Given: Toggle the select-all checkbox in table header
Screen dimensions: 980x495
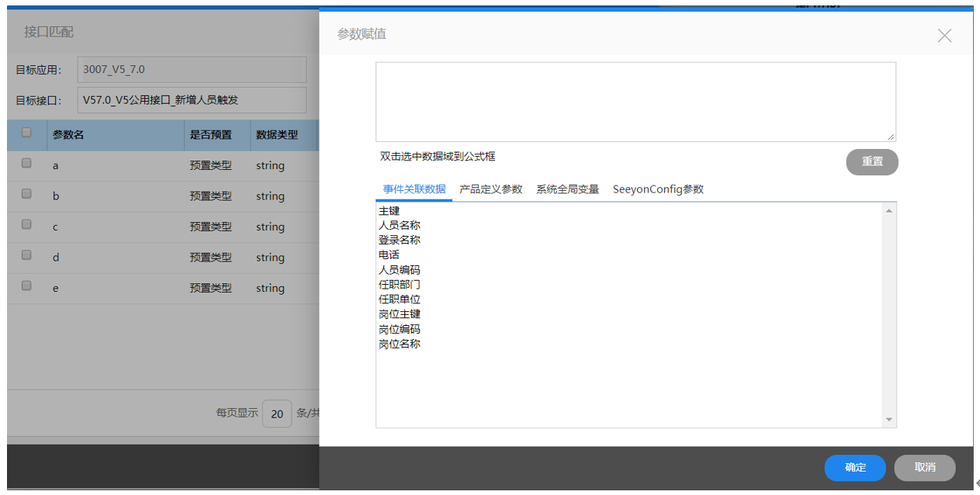Looking at the screenshot, I should pos(26,133).
